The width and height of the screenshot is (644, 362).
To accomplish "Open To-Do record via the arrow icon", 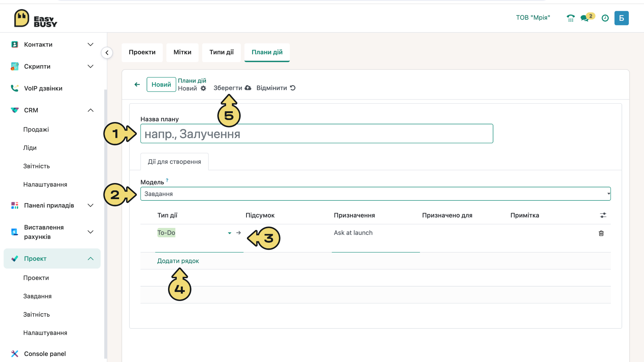I will pyautogui.click(x=238, y=233).
